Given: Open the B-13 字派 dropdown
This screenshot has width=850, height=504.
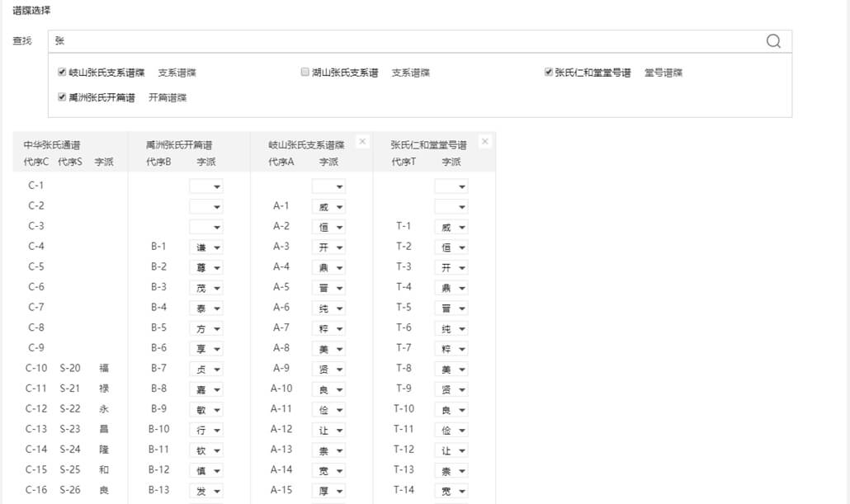Looking at the screenshot, I should click(205, 491).
